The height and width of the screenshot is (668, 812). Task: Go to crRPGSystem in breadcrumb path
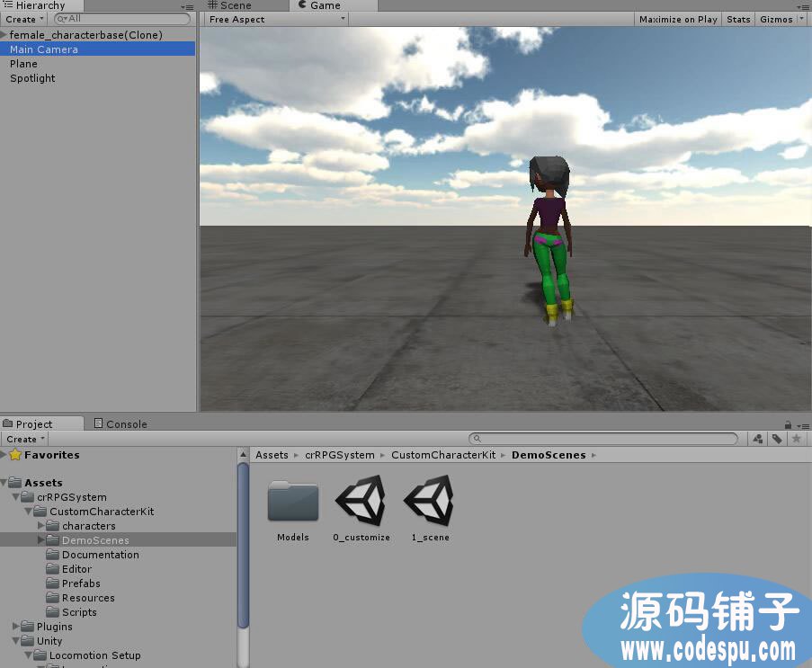[340, 455]
